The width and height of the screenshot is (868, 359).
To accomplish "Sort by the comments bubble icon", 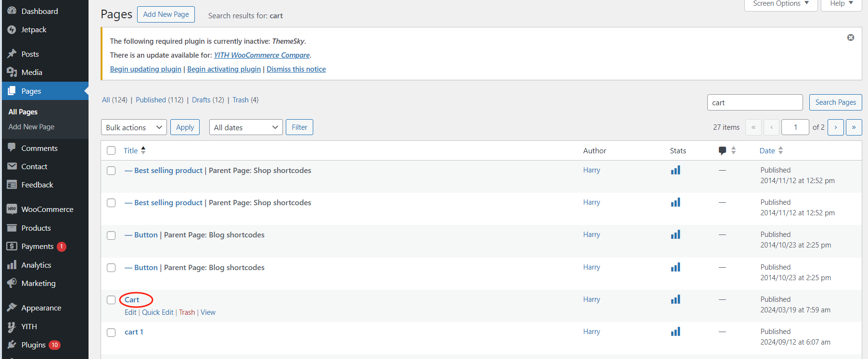I will (722, 151).
